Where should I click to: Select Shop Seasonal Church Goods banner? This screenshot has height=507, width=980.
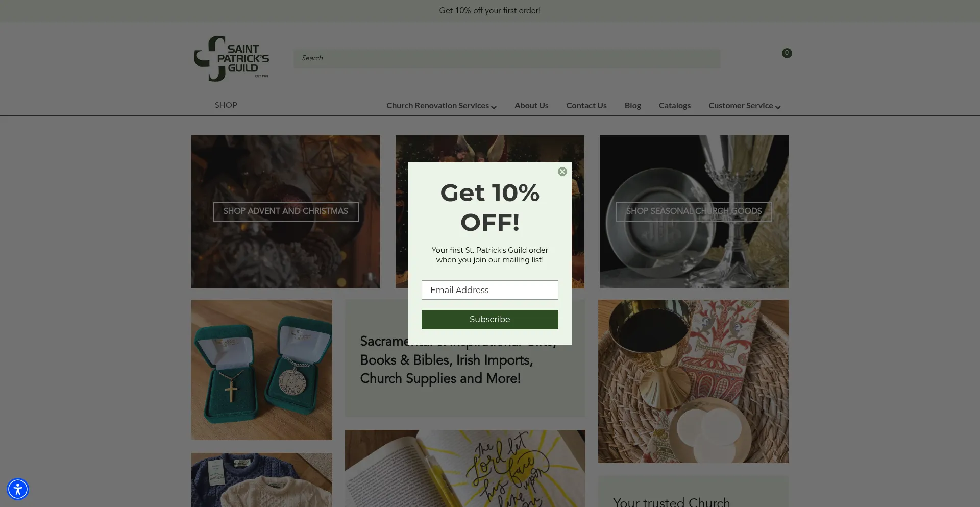pos(694,211)
